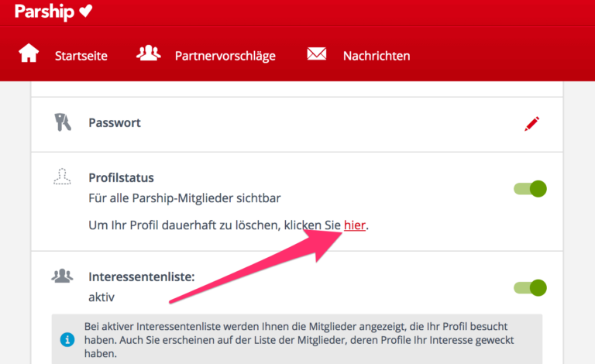Go to Partnervorschläge page
The width and height of the screenshot is (595, 364).
225,56
